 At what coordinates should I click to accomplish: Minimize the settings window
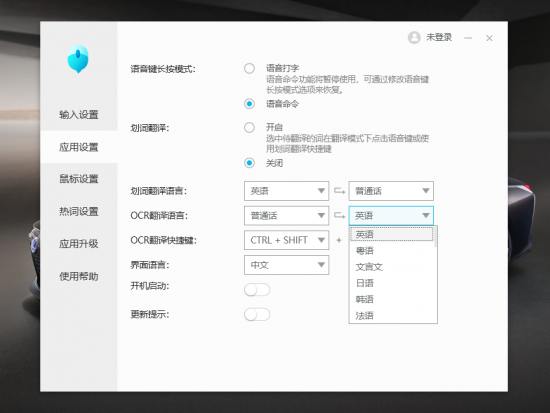pyautogui.click(x=468, y=38)
